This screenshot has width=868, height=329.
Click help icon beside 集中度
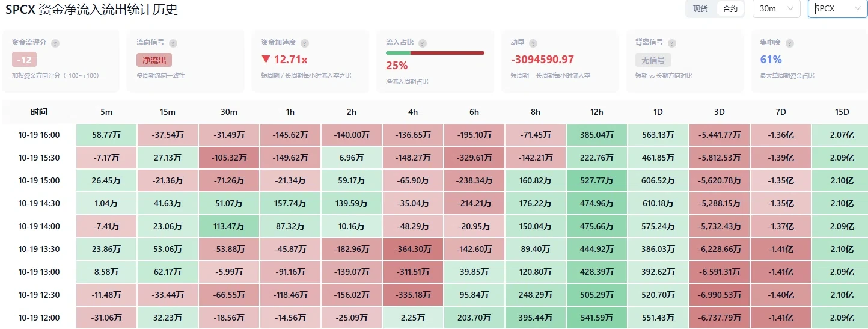pyautogui.click(x=790, y=43)
